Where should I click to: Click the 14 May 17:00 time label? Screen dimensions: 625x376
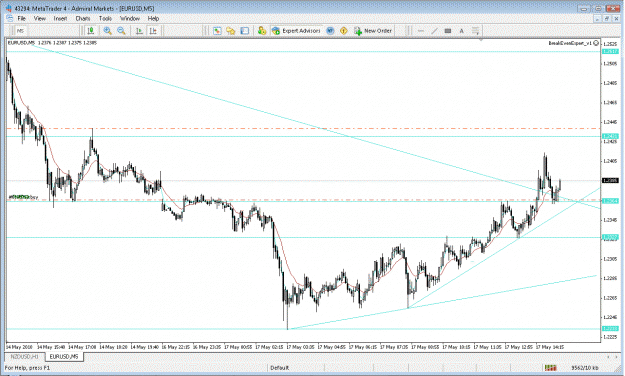(x=82, y=347)
